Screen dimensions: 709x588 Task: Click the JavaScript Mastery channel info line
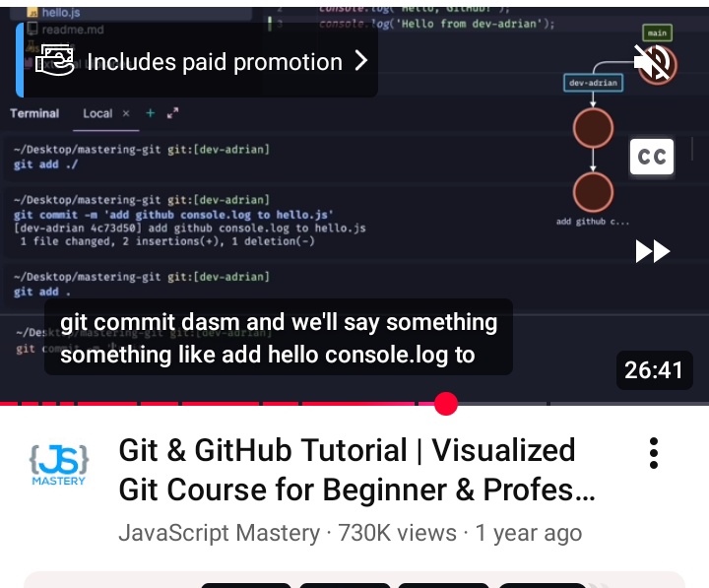[x=350, y=533]
